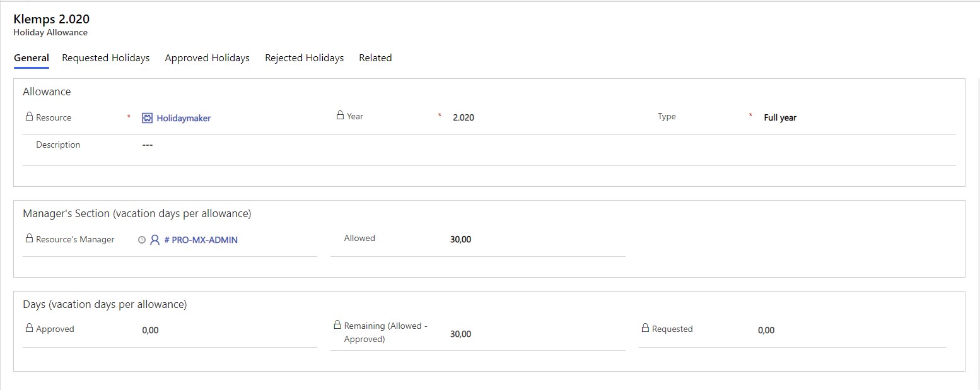
Task: Open the Approved Holidays tab
Action: coord(207,58)
